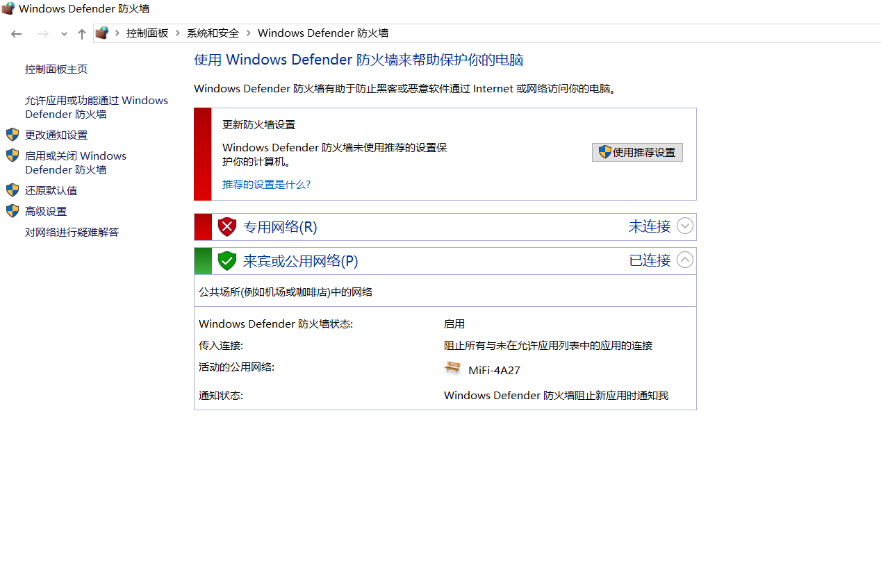The width and height of the screenshot is (881, 588).
Task: Open 对网络进行疑难解答 link
Action: [72, 233]
